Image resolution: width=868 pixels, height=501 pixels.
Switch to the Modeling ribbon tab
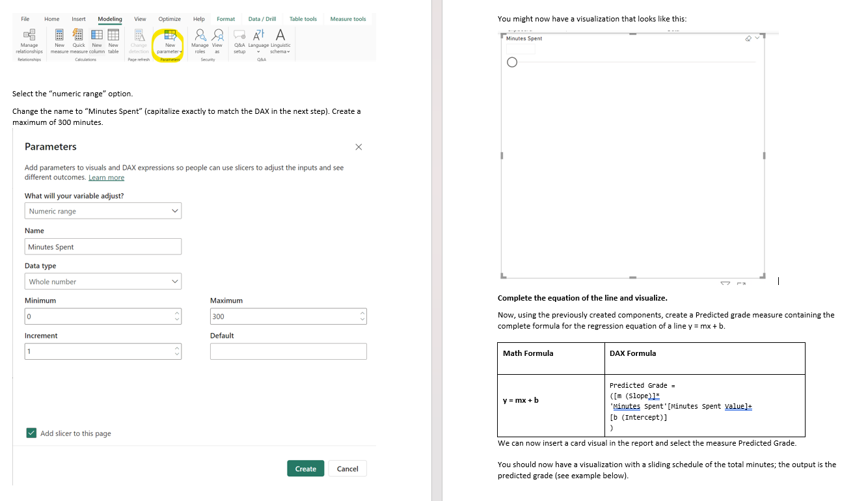coord(109,19)
